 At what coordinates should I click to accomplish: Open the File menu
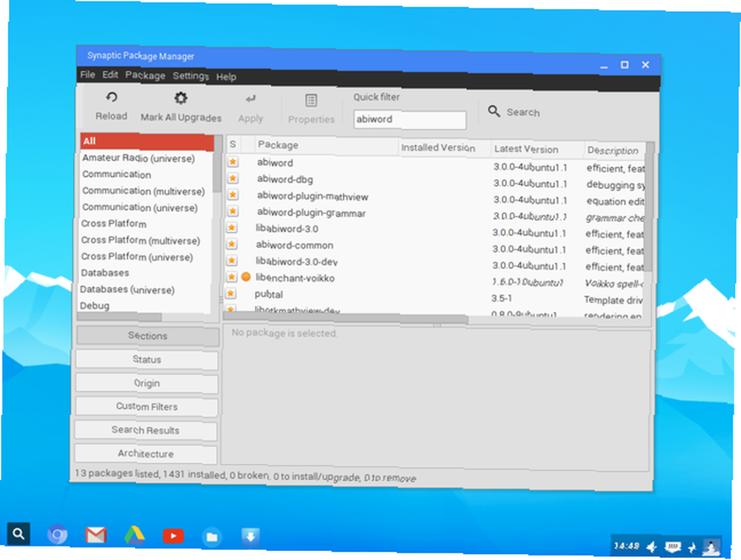point(87,75)
